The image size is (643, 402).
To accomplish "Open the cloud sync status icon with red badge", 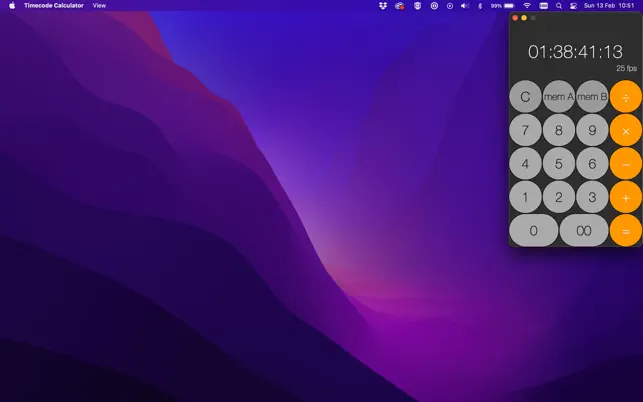I will 400,6.
